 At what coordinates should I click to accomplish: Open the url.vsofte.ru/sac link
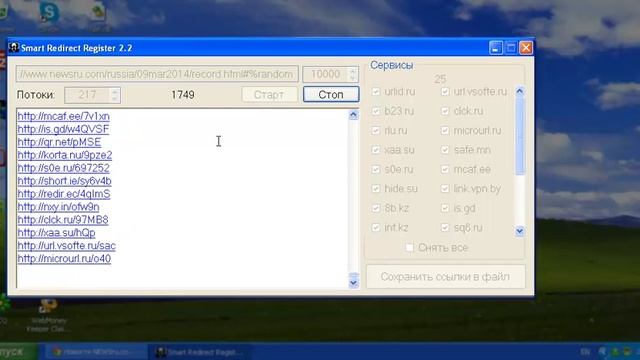click(x=67, y=246)
